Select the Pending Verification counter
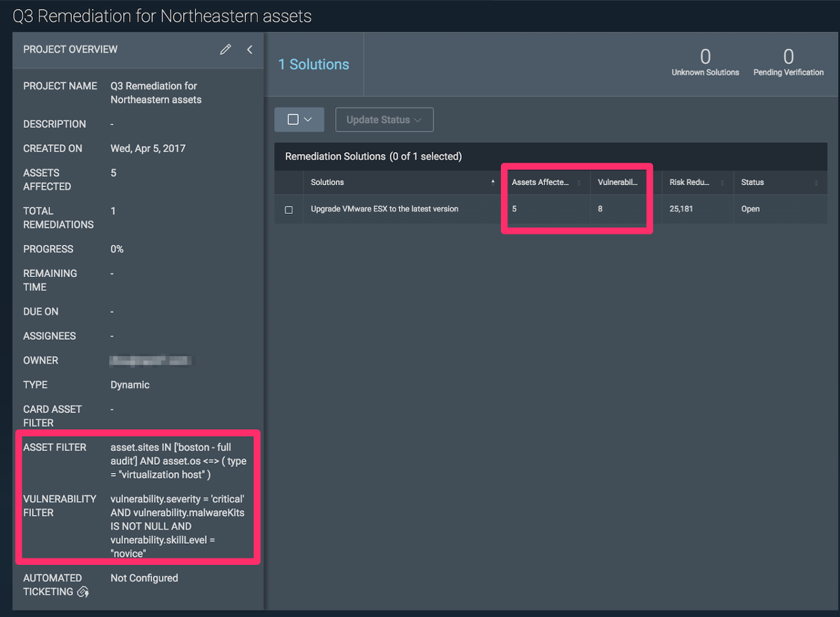Screen dimensions: 840x617 pos(789,62)
